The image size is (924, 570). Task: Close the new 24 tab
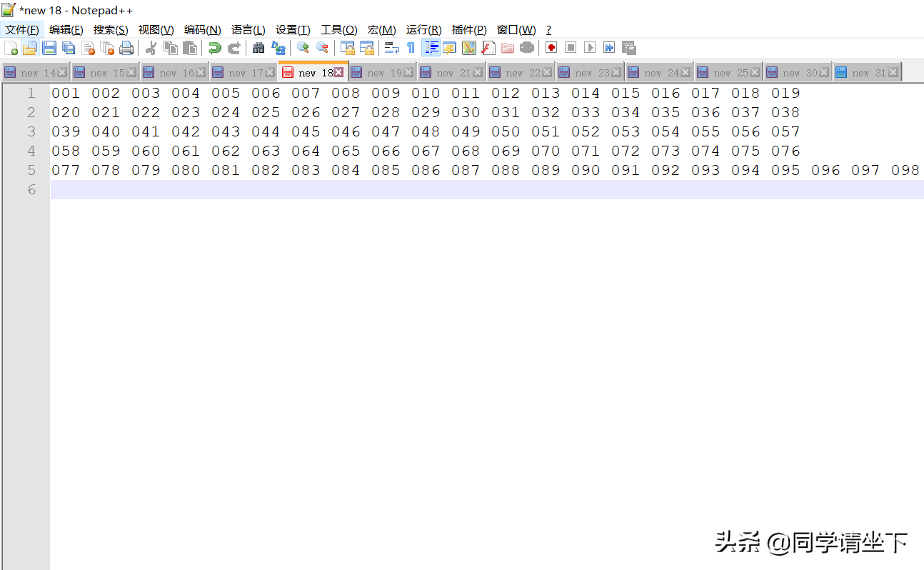pyautogui.click(x=686, y=73)
